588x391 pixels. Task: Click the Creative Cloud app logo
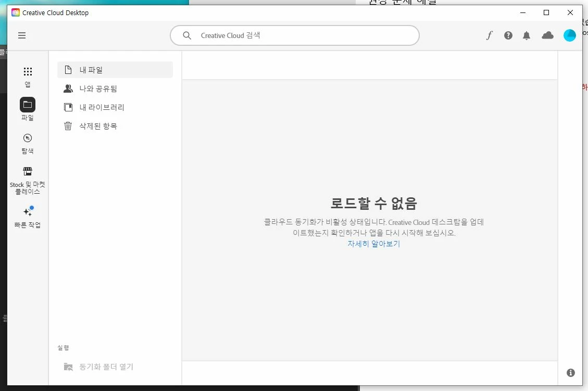point(16,12)
